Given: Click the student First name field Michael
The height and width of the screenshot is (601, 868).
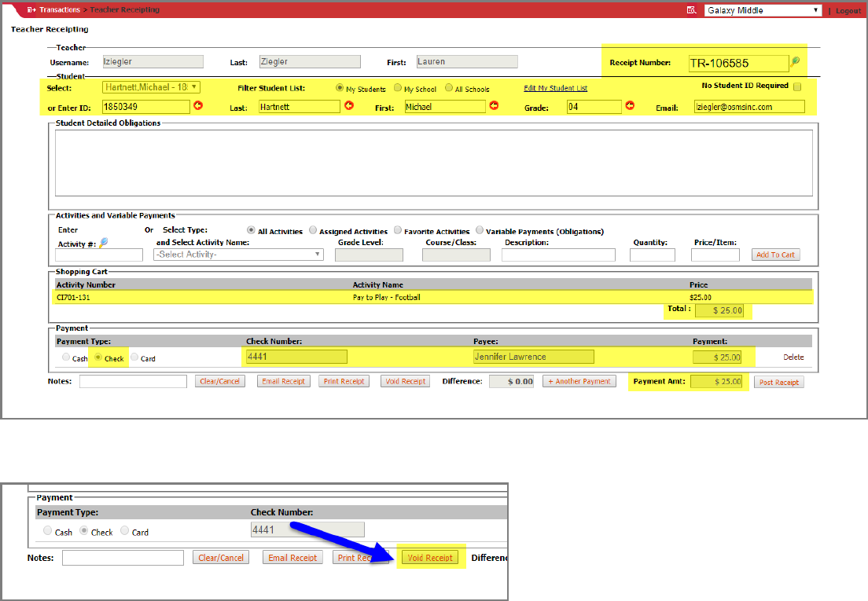Looking at the screenshot, I should pos(445,107).
